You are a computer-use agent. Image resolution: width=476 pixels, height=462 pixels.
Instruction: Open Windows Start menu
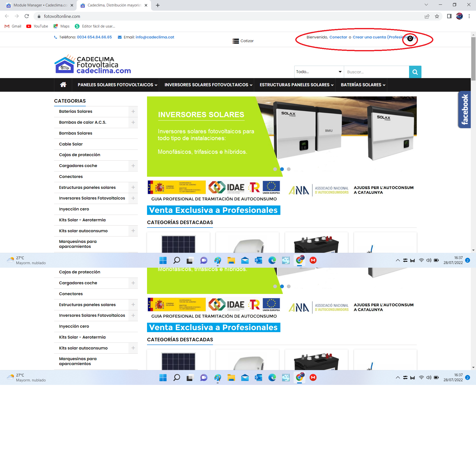tap(163, 260)
